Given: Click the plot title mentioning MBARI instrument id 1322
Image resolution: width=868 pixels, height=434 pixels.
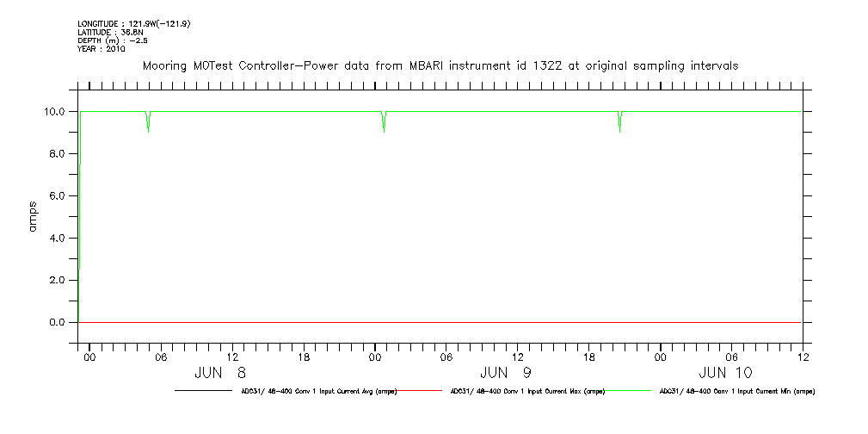Looking at the screenshot, I should 440,65.
